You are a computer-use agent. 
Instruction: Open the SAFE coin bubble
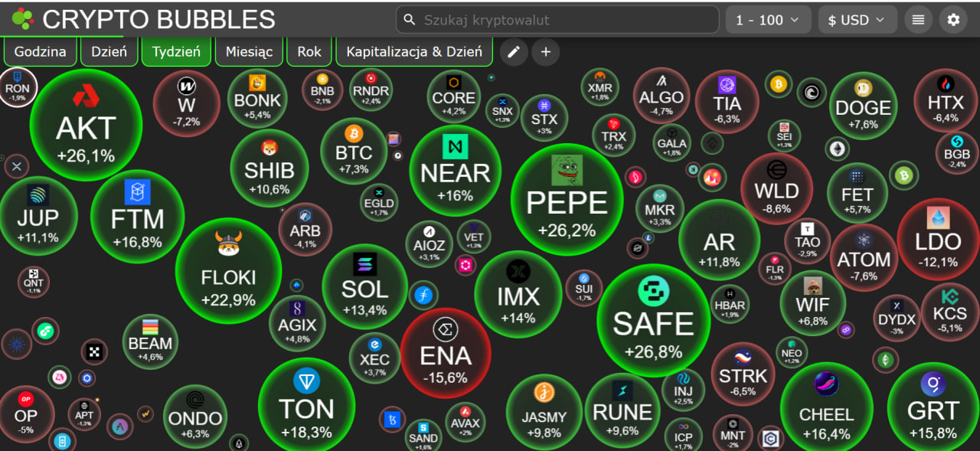coord(653,320)
